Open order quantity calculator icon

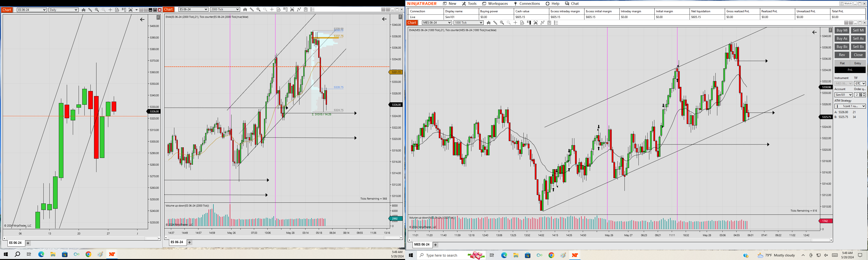[861, 95]
